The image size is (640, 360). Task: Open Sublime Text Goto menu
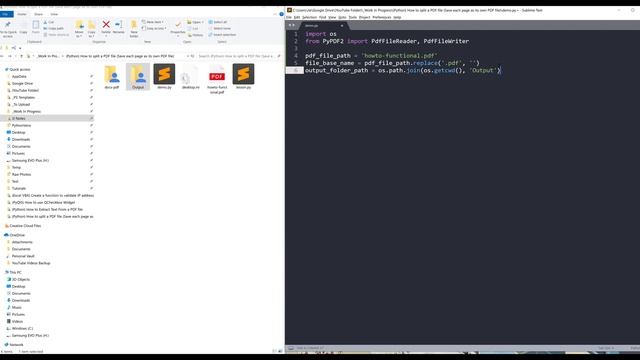(x=342, y=17)
